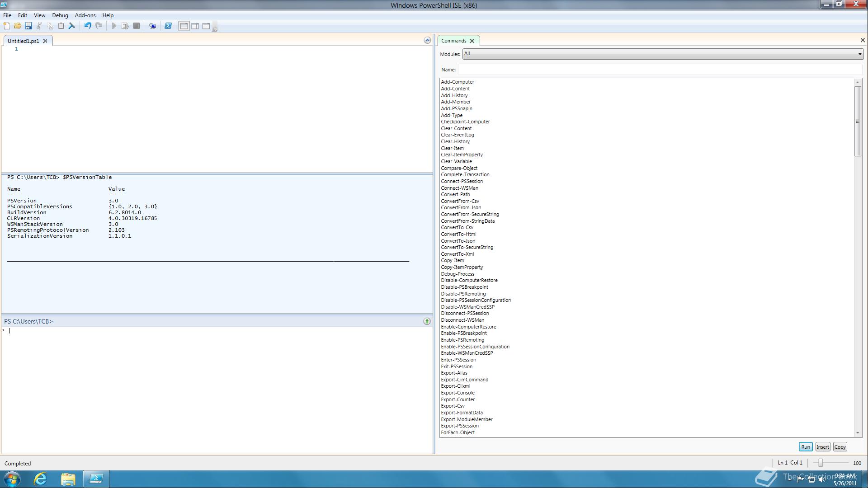868x488 pixels.
Task: Select Disable-PSRemoting command
Action: pos(463,294)
